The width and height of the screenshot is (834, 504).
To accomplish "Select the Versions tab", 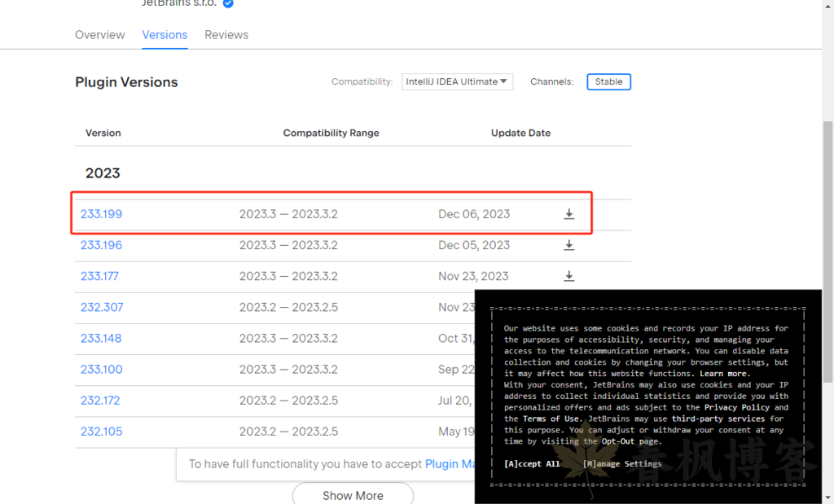I will pyautogui.click(x=165, y=35).
